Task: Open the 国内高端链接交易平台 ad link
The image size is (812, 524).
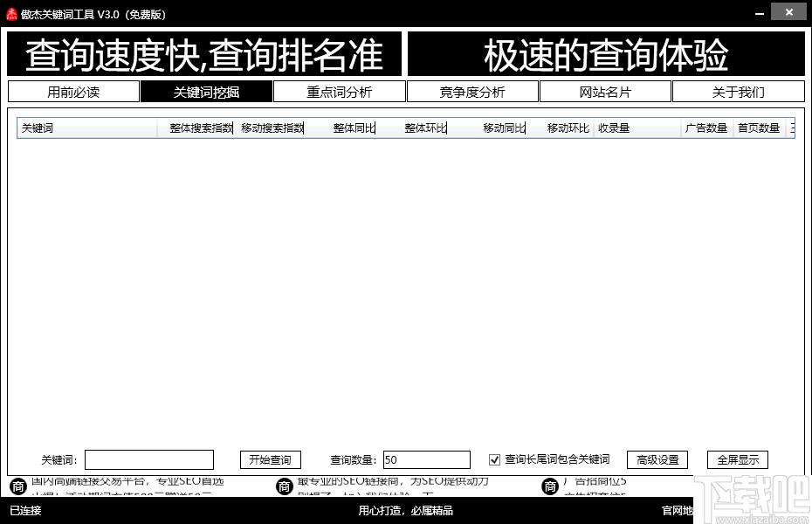Action: click(x=127, y=481)
